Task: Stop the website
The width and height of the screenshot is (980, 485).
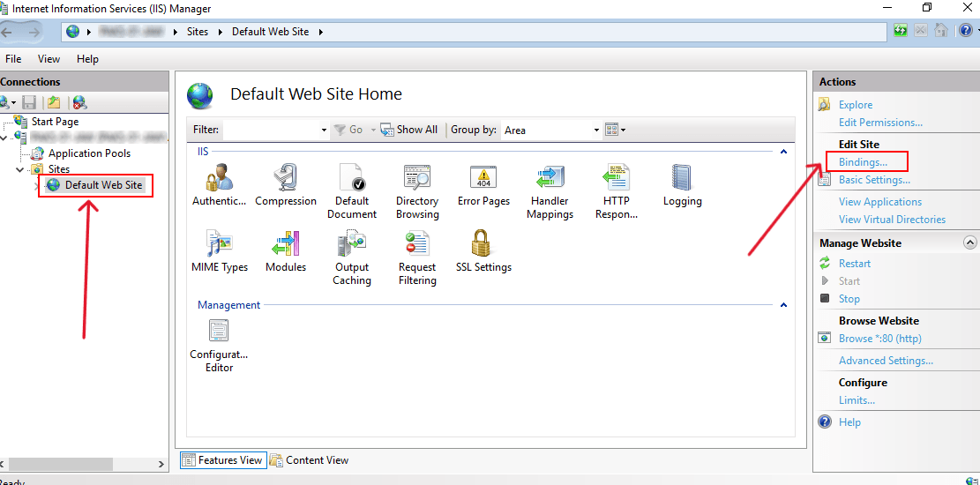Action: click(849, 299)
